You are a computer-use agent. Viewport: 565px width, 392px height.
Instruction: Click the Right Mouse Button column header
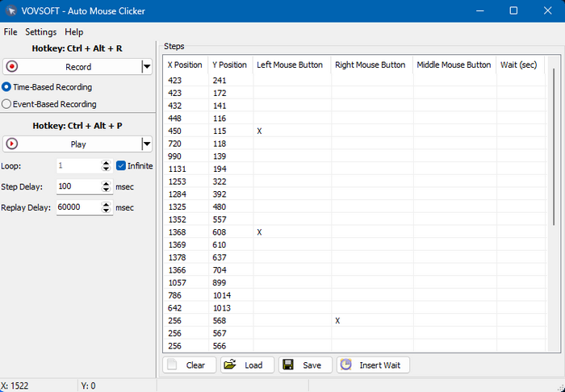click(372, 65)
